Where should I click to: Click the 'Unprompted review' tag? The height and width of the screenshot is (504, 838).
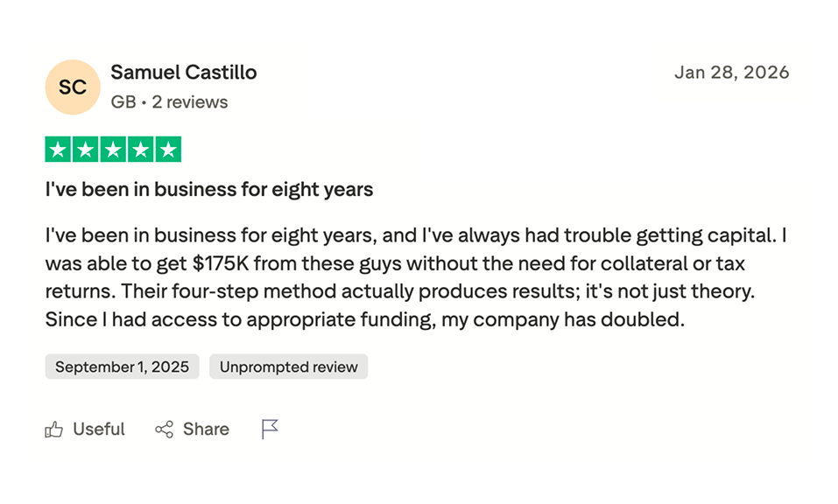point(288,367)
